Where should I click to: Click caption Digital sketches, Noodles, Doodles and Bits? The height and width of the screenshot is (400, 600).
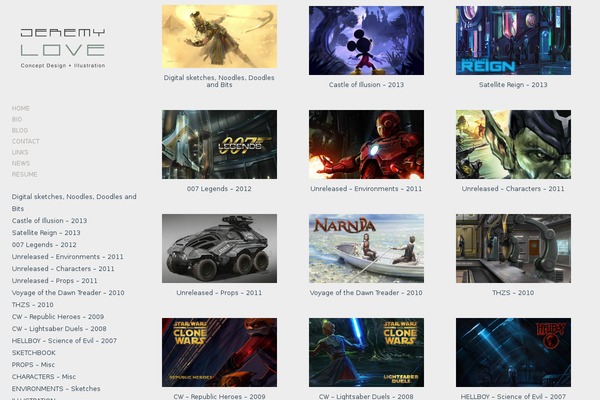(219, 81)
